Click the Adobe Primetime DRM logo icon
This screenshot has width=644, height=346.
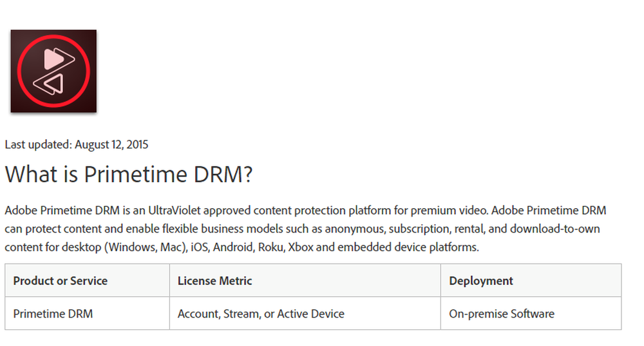(x=53, y=71)
